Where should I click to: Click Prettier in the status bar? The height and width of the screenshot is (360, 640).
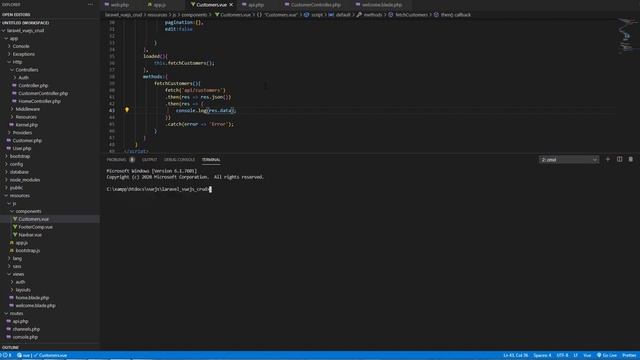pos(629,355)
